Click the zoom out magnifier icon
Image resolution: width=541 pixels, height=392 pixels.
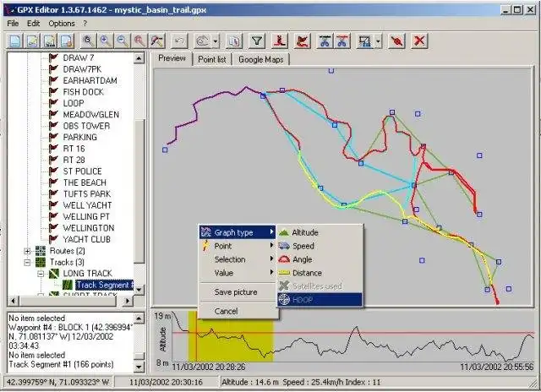coord(123,41)
